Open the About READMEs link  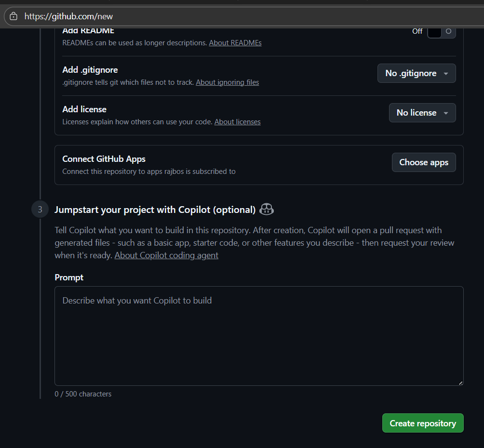(x=235, y=42)
